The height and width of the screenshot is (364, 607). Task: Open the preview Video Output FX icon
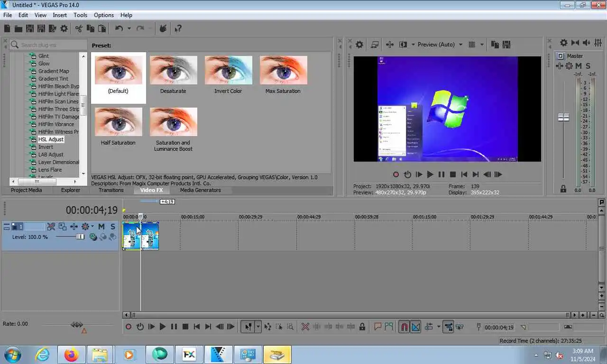(x=390, y=45)
